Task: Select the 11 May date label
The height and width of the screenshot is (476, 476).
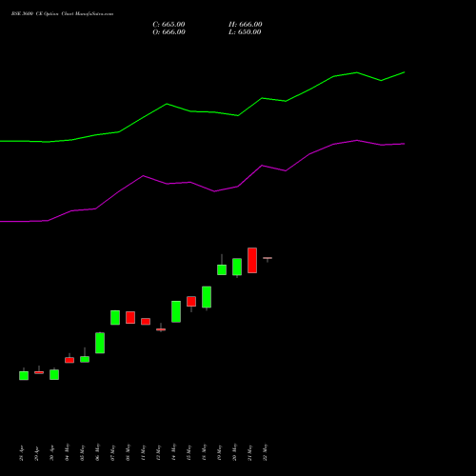Action: 144,452
